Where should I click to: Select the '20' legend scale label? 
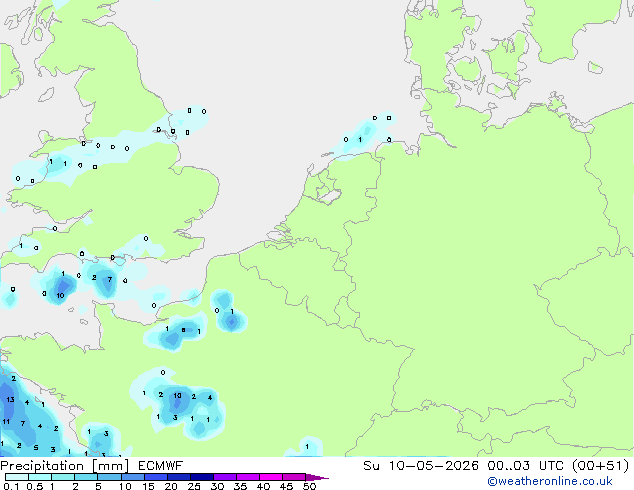point(171,486)
